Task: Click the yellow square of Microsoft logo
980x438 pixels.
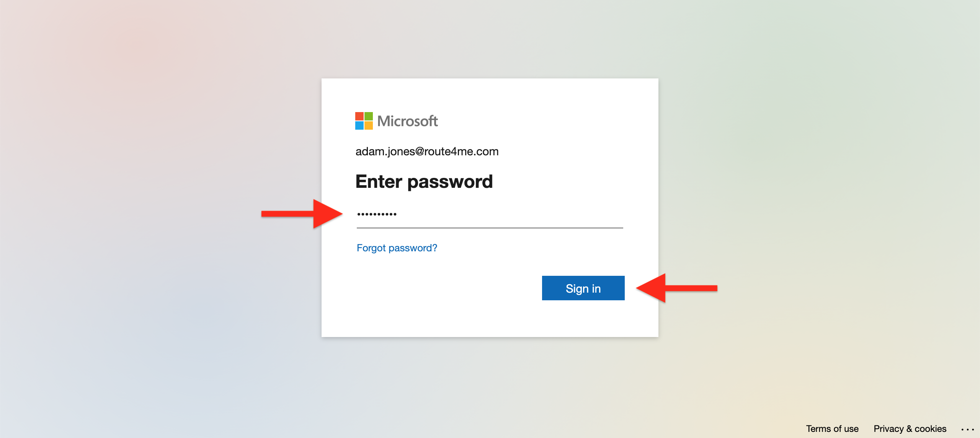Action: coord(369,125)
